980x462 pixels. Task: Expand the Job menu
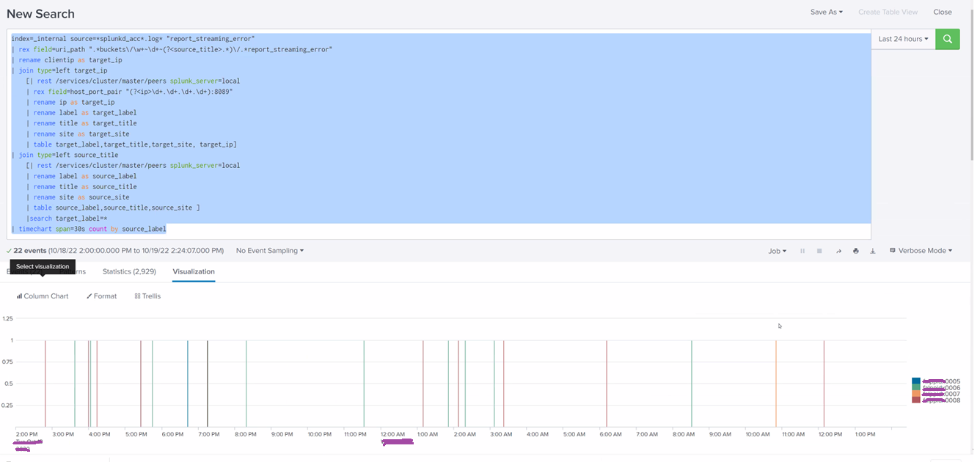[777, 251]
